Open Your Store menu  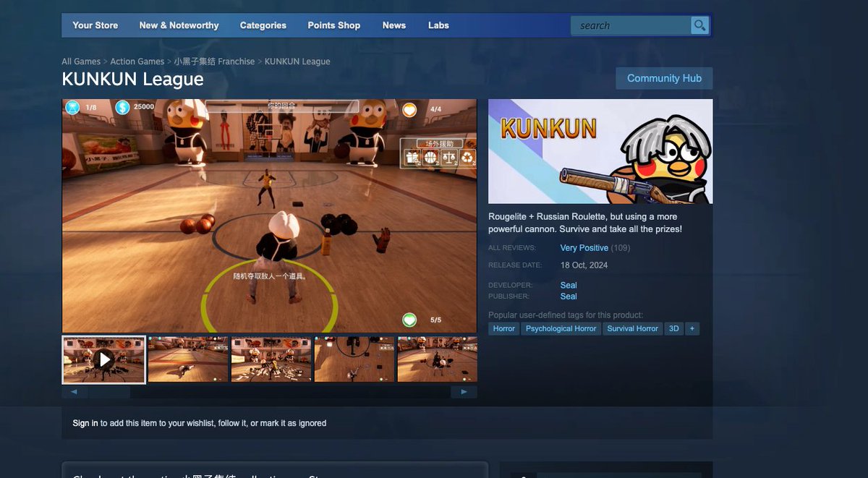95,25
